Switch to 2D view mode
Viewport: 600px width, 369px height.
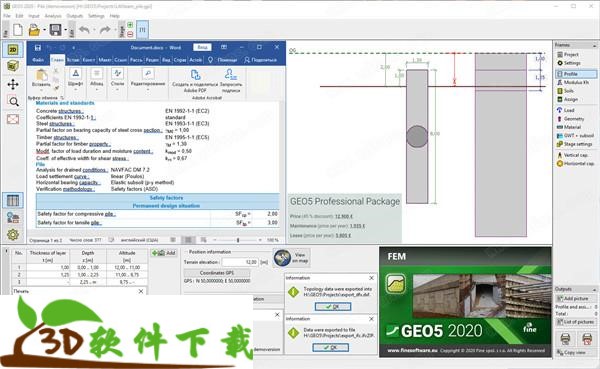pos(13,50)
